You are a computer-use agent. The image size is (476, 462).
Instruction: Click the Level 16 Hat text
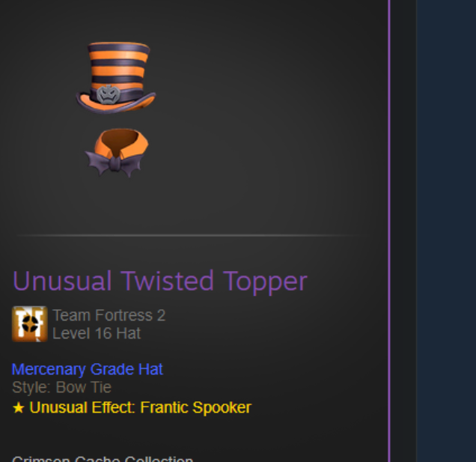click(x=97, y=333)
